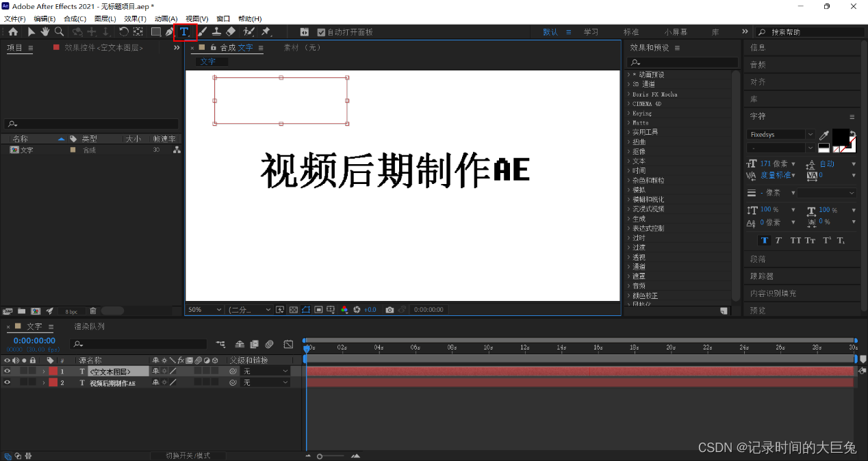Open the 50% magnification dropdown
This screenshot has height=461, width=868.
tap(205, 310)
